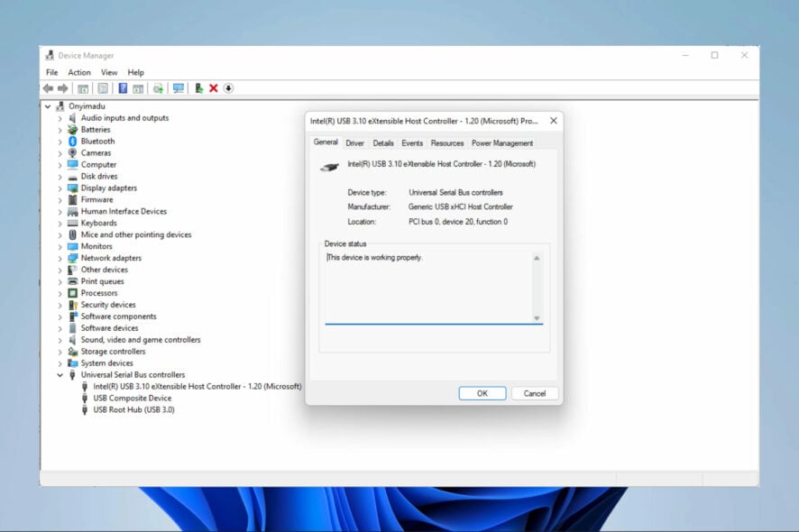Viewport: 799px width, 532px height.
Task: Expand the Computer category chevron
Action: [60, 165]
